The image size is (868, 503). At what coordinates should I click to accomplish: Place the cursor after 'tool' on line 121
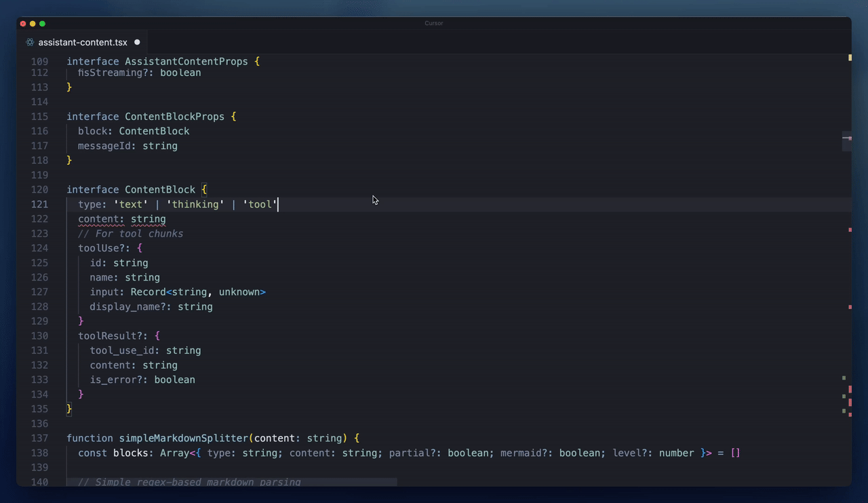(277, 204)
